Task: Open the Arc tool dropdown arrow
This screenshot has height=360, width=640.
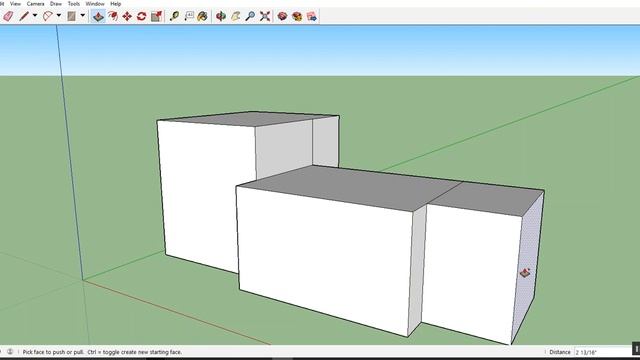Action: pyautogui.click(x=59, y=16)
